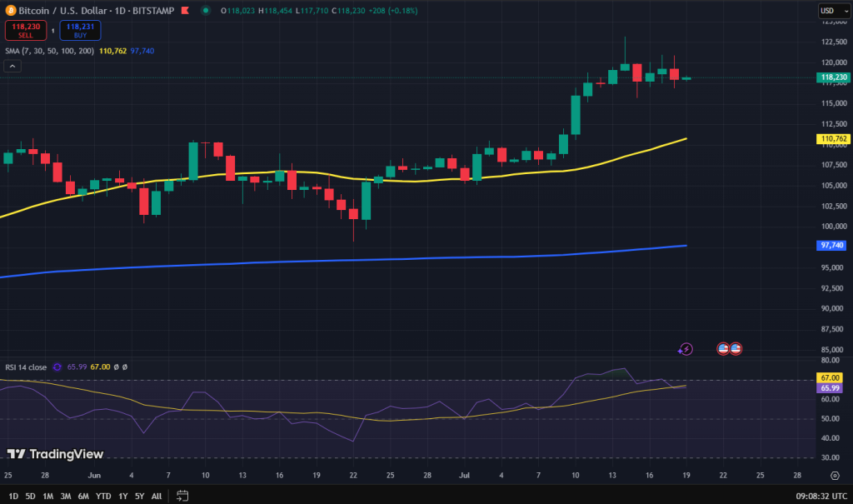The width and height of the screenshot is (853, 504).
Task: Switch to the 1Y timeframe
Action: [x=122, y=496]
